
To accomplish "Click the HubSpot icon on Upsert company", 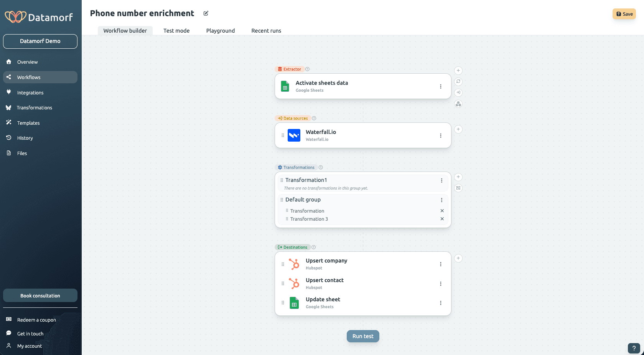I will point(294,264).
